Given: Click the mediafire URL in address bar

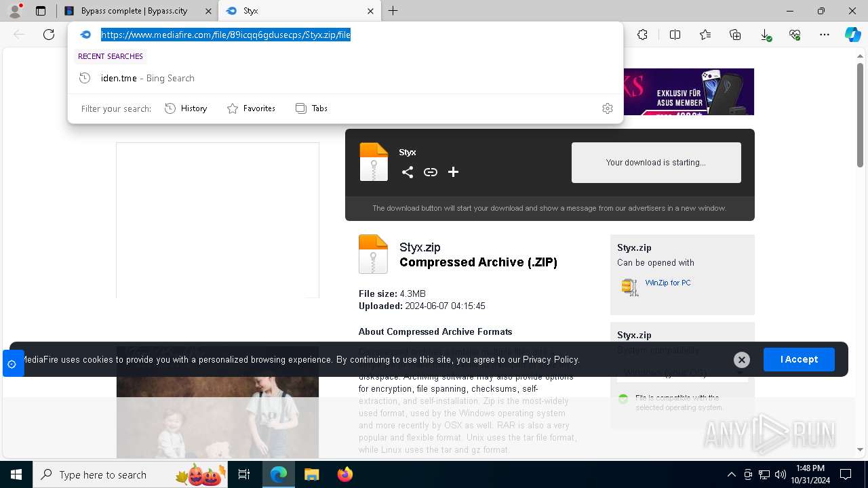Looking at the screenshot, I should (x=226, y=35).
